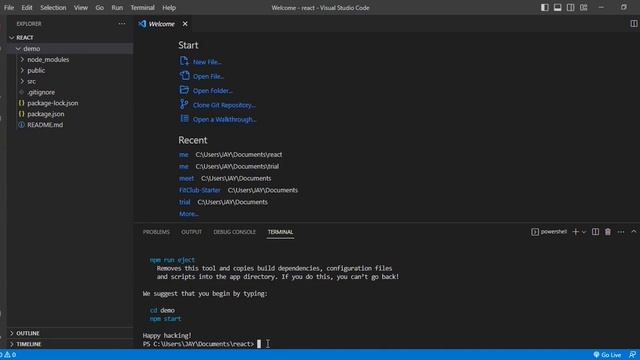
Task: Open the .gitignore file
Action: point(41,92)
